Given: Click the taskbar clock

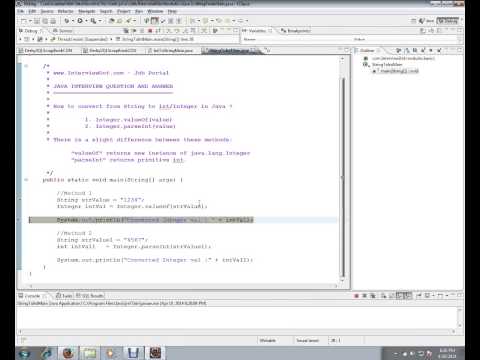Looking at the screenshot, I should point(447,353).
